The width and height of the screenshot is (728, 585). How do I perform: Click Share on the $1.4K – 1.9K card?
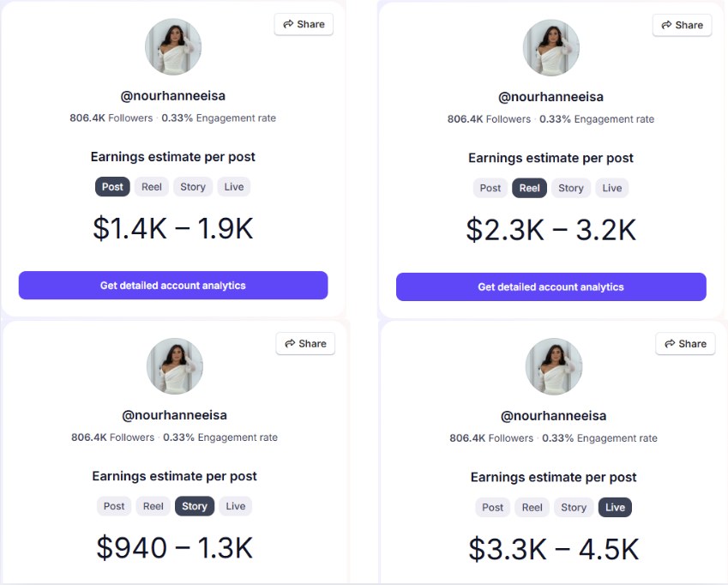(x=304, y=24)
